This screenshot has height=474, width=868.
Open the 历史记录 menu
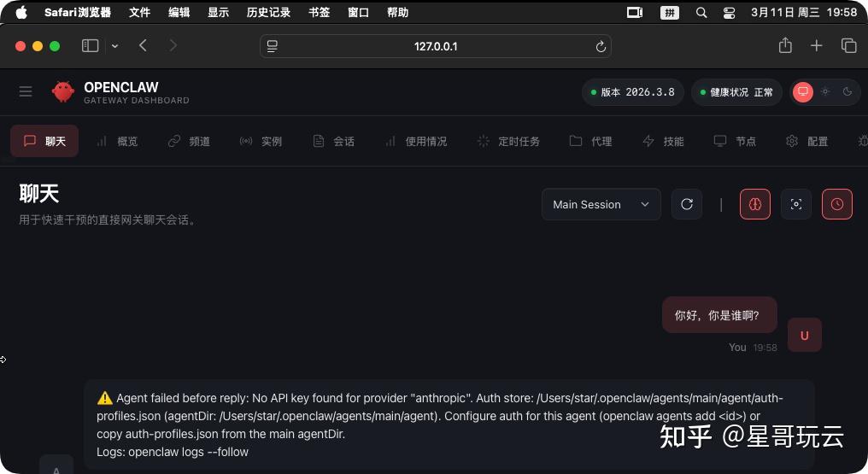click(268, 12)
